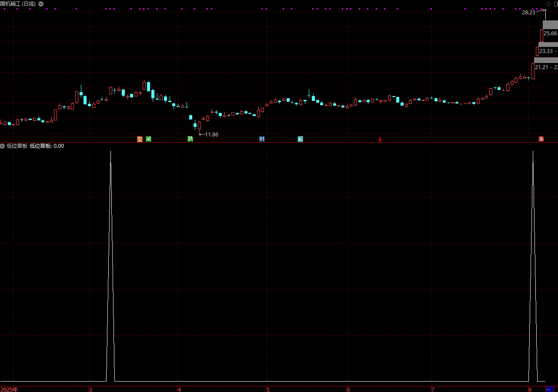Click the green 跌 event marker
This screenshot has height=392, width=558.
[x=190, y=139]
